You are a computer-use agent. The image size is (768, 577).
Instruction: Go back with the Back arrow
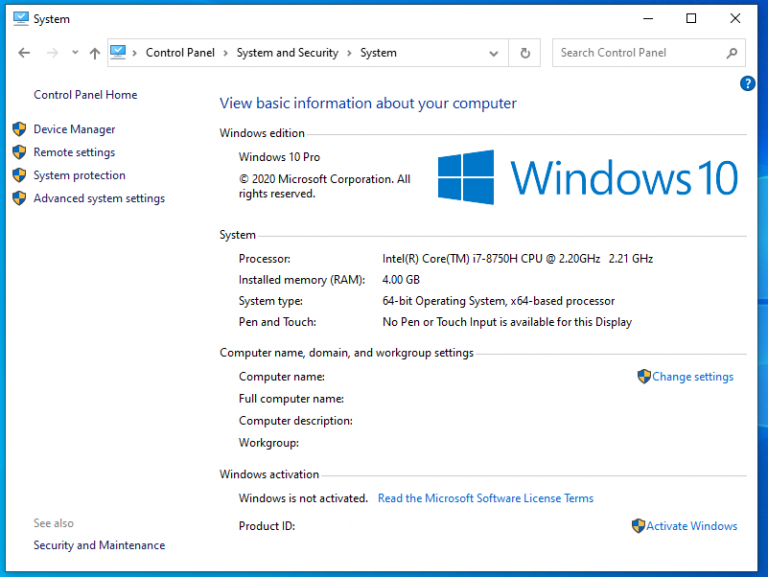coord(24,53)
